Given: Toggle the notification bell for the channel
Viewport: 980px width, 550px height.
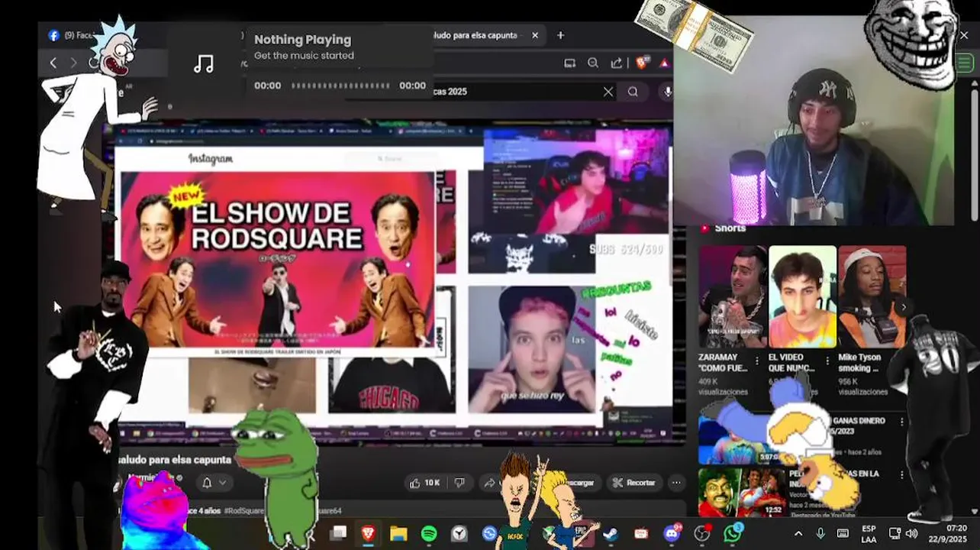Looking at the screenshot, I should [206, 483].
